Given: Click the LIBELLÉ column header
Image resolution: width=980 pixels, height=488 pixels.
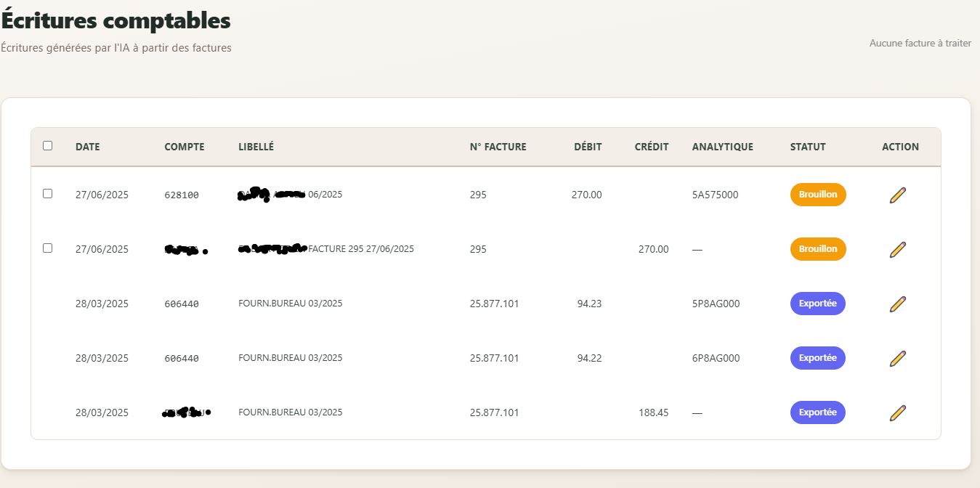Looking at the screenshot, I should click(x=256, y=147).
